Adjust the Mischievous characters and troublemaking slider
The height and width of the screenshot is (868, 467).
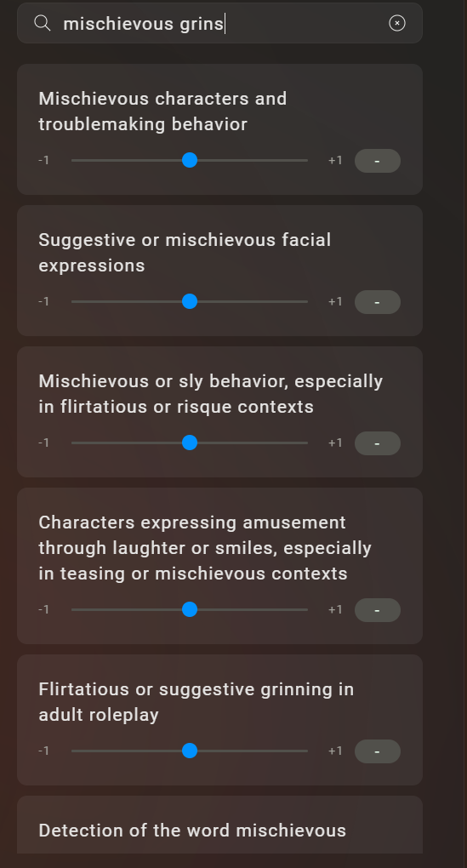190,161
